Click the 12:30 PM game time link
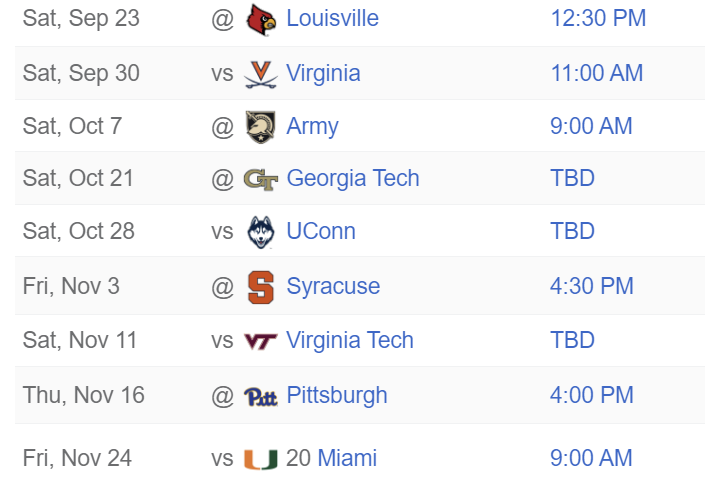 pyautogui.click(x=598, y=18)
